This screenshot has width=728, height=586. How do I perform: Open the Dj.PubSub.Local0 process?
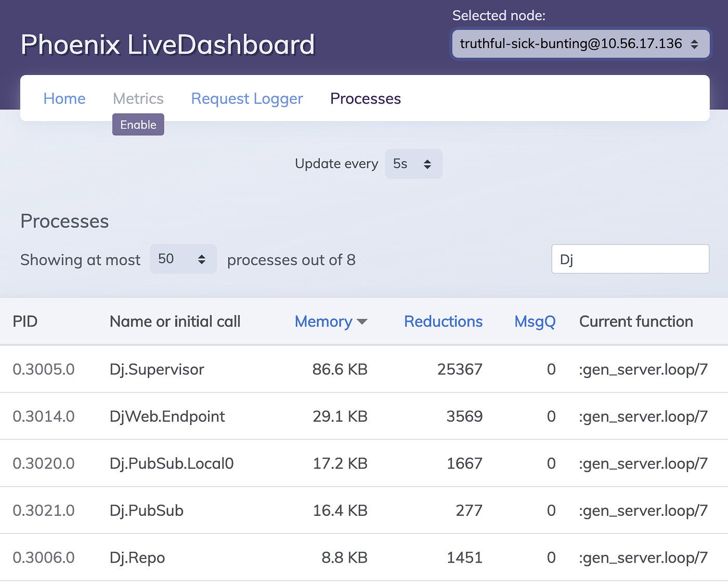pyautogui.click(x=172, y=463)
